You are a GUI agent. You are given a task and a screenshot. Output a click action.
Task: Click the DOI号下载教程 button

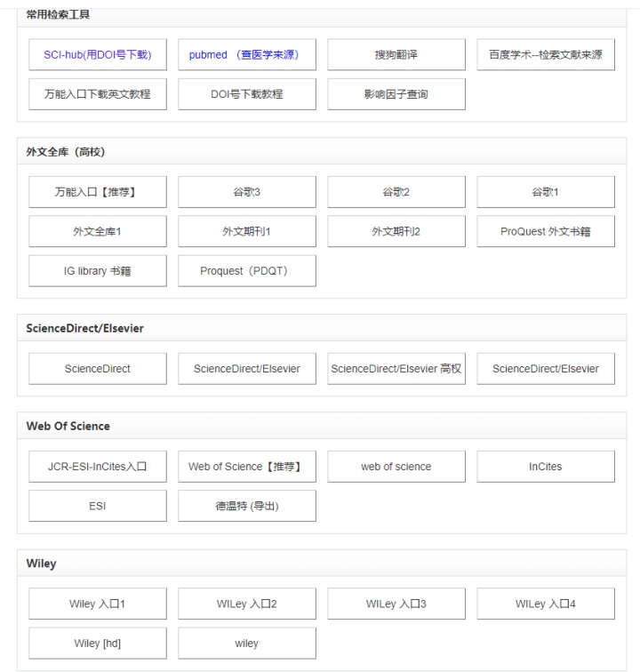pyautogui.click(x=247, y=94)
